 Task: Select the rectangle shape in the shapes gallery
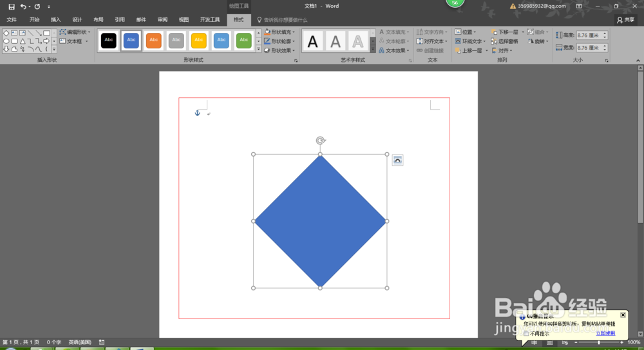point(46,33)
